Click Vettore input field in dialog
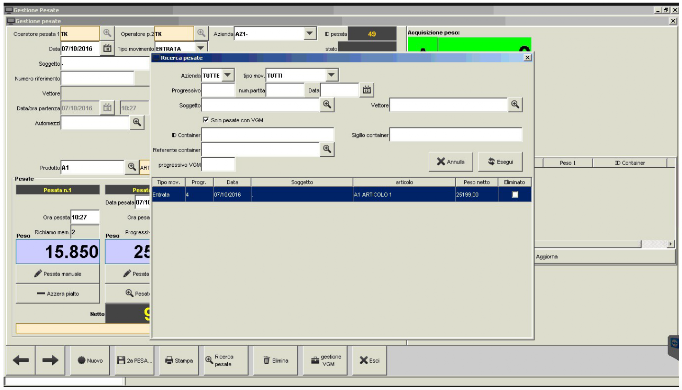The height and width of the screenshot is (390, 682). [x=448, y=105]
